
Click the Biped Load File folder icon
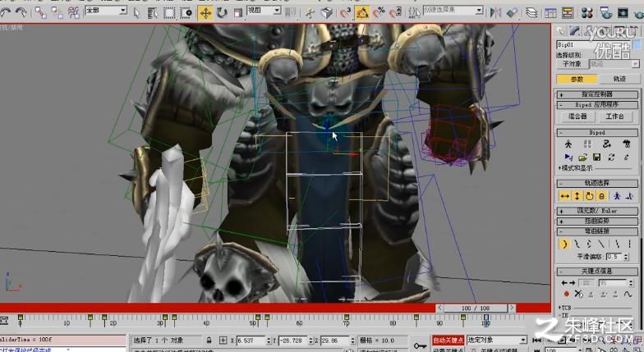pos(582,157)
